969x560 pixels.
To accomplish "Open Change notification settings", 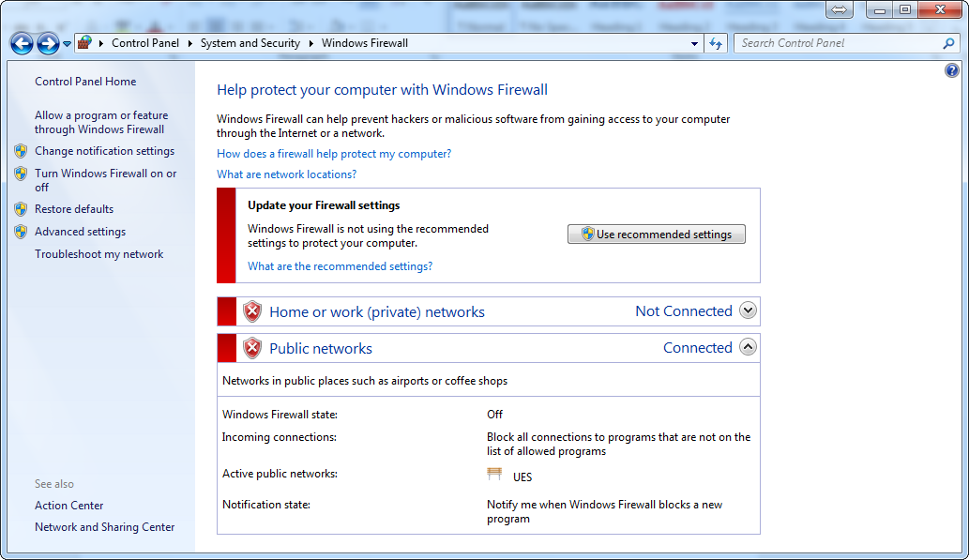I will coord(104,151).
